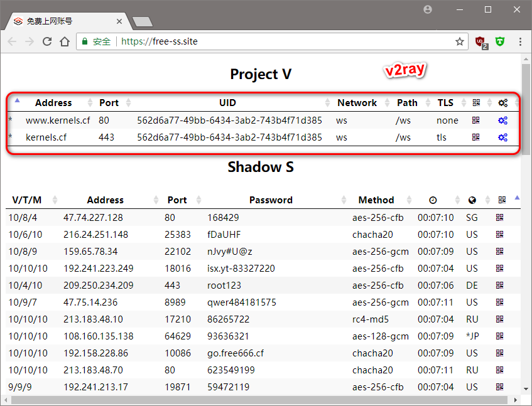Click the Project V heading

coord(261,74)
